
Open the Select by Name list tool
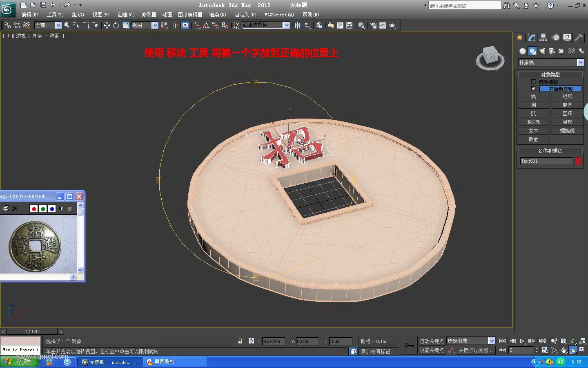(76, 25)
